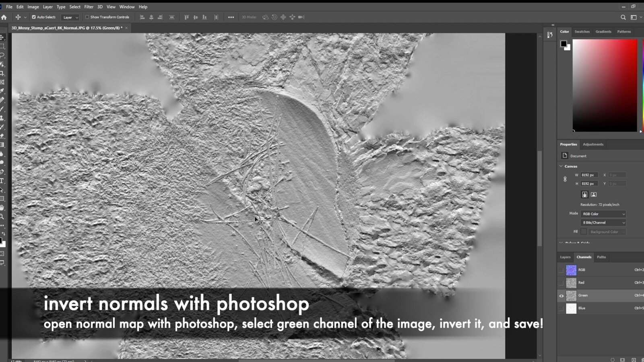
Task: Click the canvas width W field
Action: pos(590,175)
